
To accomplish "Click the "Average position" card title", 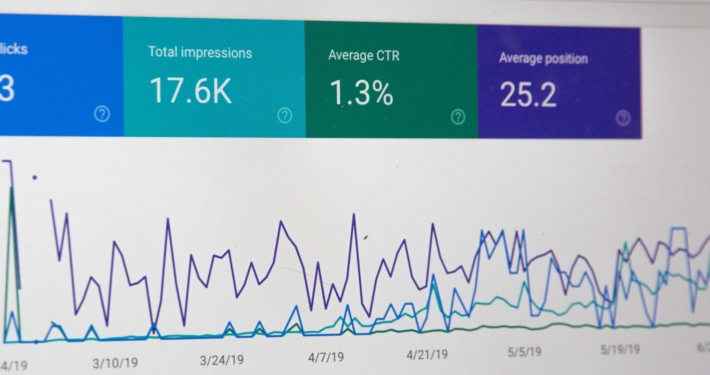I will click(x=543, y=58).
